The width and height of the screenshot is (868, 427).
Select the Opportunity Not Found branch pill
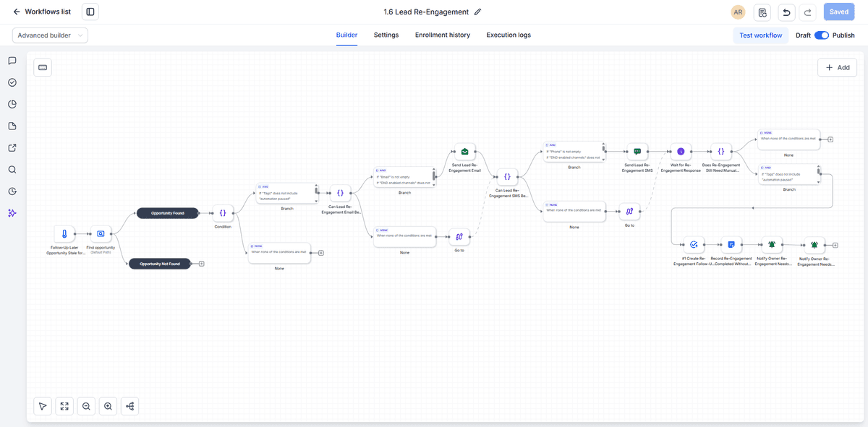click(160, 264)
